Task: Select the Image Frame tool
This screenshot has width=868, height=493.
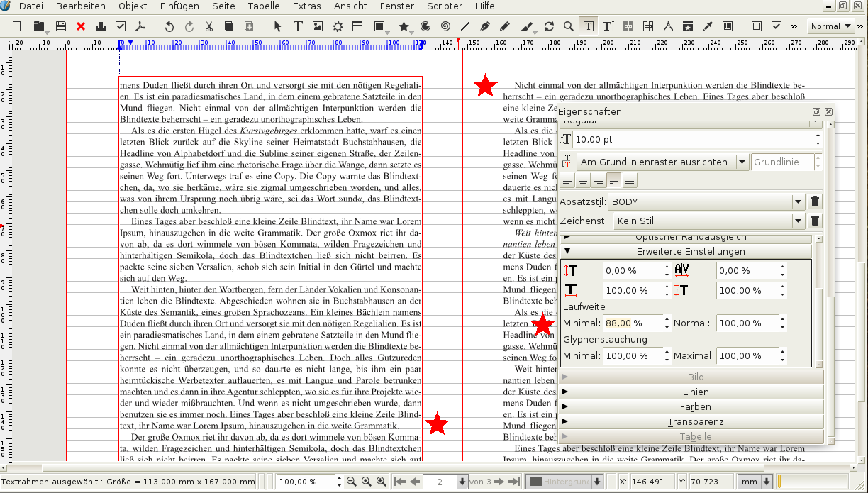Action: tap(318, 26)
